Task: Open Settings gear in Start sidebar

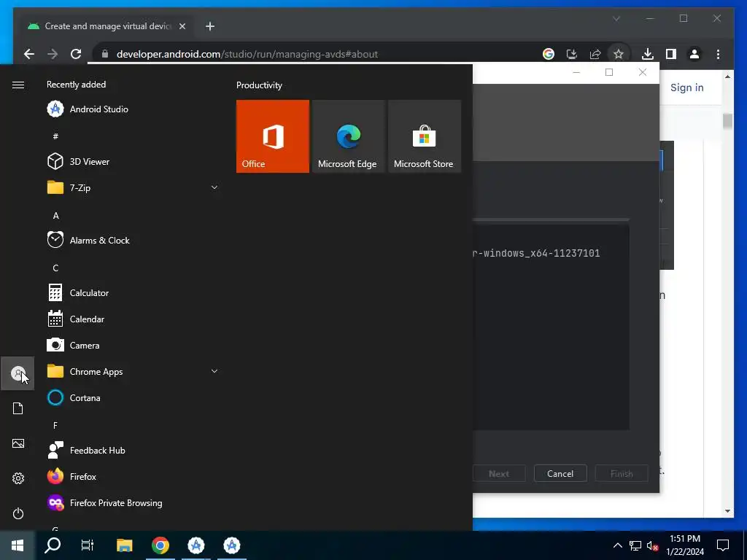Action: (x=18, y=478)
